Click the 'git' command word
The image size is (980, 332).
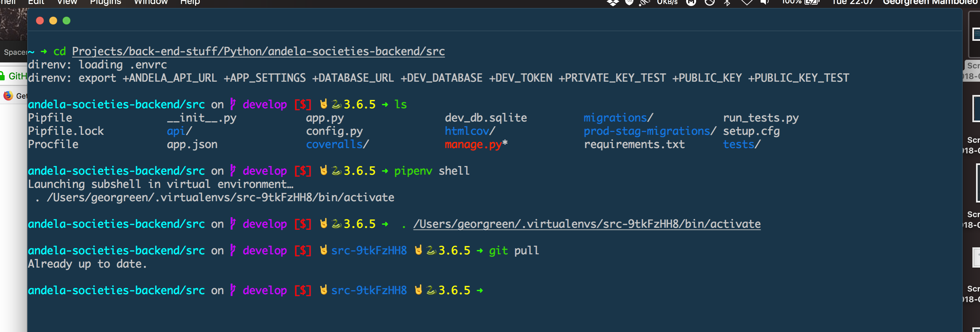coord(498,251)
